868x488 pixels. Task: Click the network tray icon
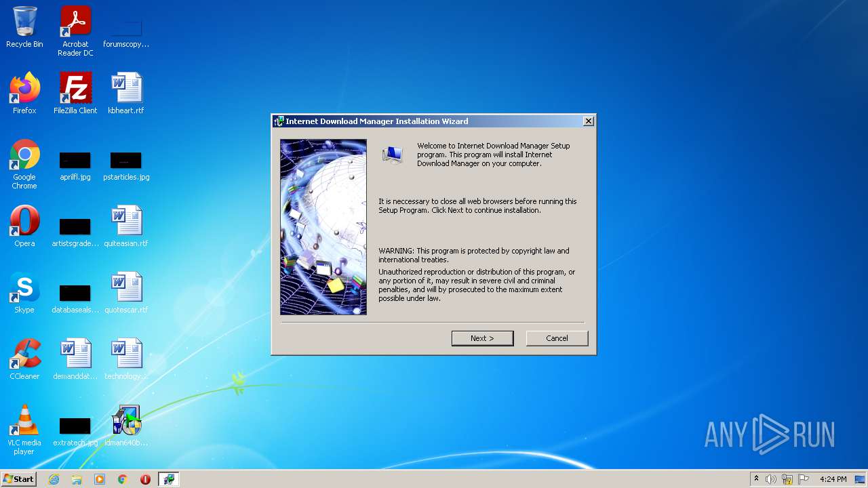pyautogui.click(x=787, y=479)
